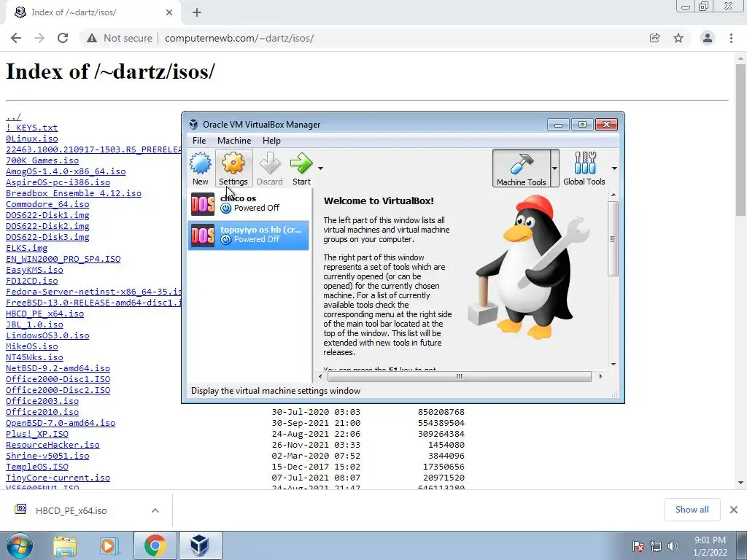Viewport: 747px width, 560px height.
Task: Click the TempleOS.ISO link
Action: [37, 467]
